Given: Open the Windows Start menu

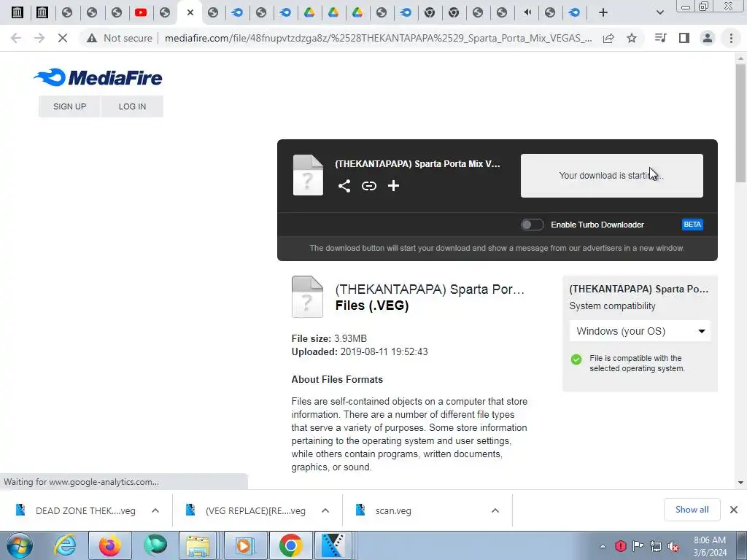Looking at the screenshot, I should pos(20,545).
